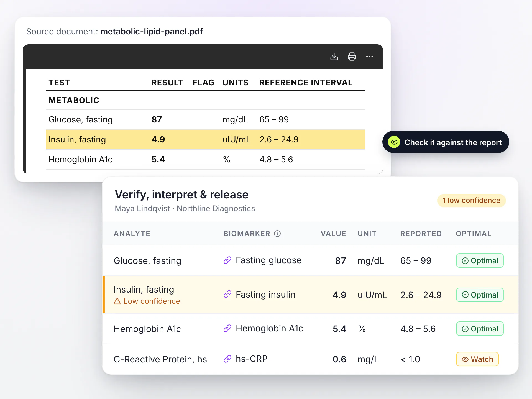Image resolution: width=532 pixels, height=399 pixels.
Task: Click the uIU/mL unit in the verify table
Action: [x=372, y=295]
